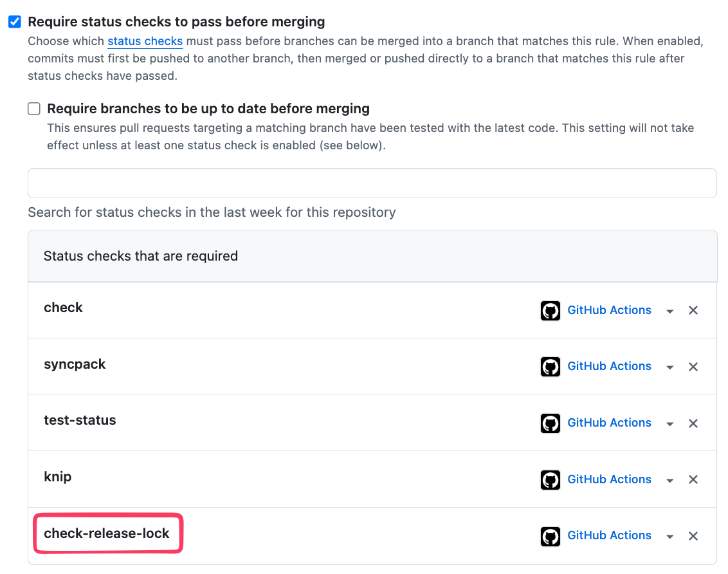Image resolution: width=728 pixels, height=574 pixels.
Task: Click the GitHub Actions icon beside check-release-lock
Action: 551,535
